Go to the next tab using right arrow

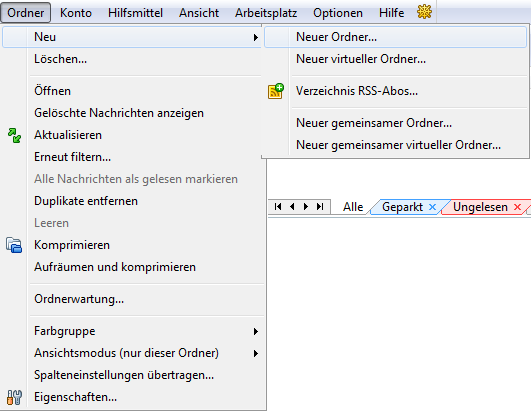[306, 207]
